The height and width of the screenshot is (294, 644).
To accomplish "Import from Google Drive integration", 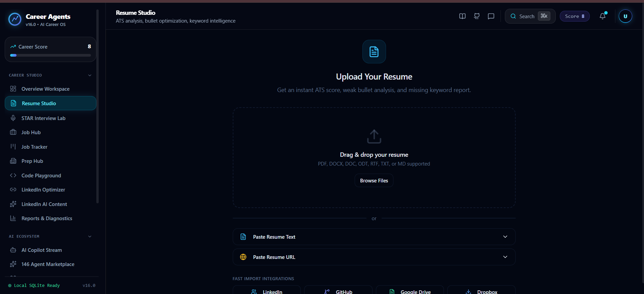I will tap(410, 290).
